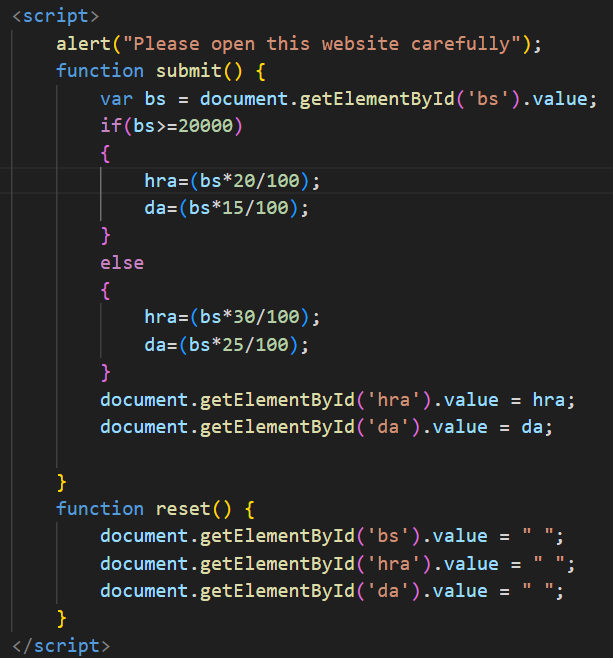Click the closing script tag
Viewport: 613px width, 658px height.
[60, 646]
